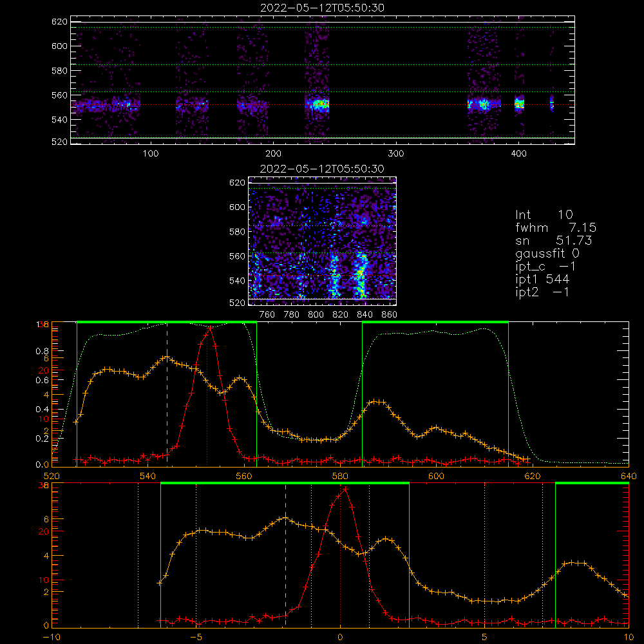Click y-axis label "0.4" of the upper profile plot
The image size is (644, 644).
click(x=43, y=410)
